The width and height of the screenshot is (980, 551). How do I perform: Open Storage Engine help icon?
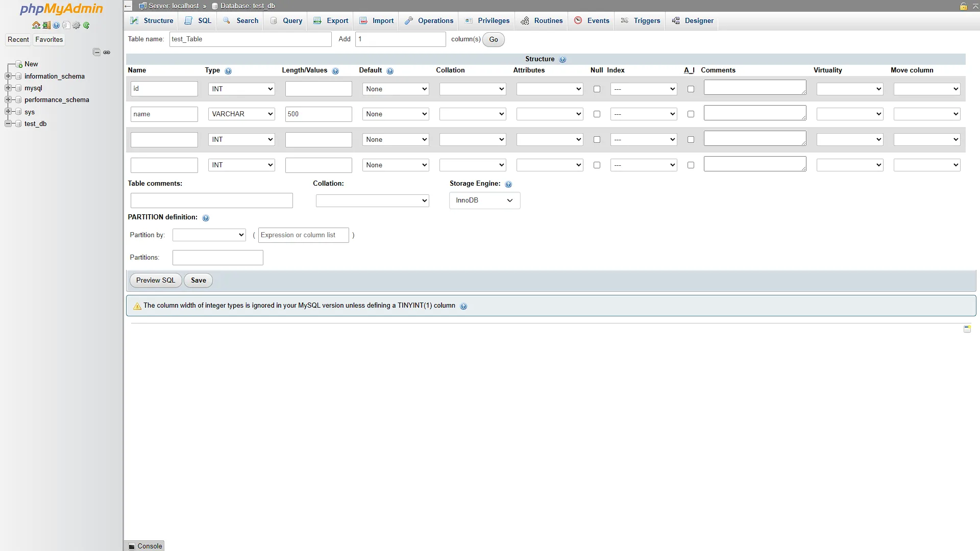508,184
